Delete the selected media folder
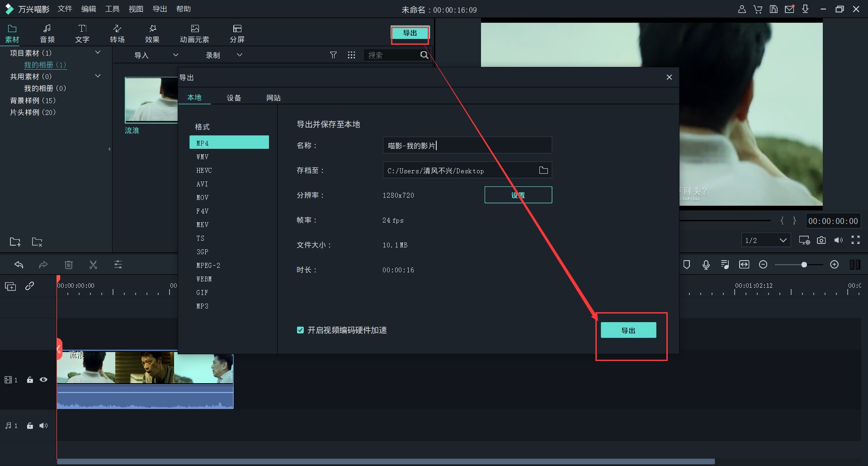The image size is (868, 466). [x=37, y=242]
